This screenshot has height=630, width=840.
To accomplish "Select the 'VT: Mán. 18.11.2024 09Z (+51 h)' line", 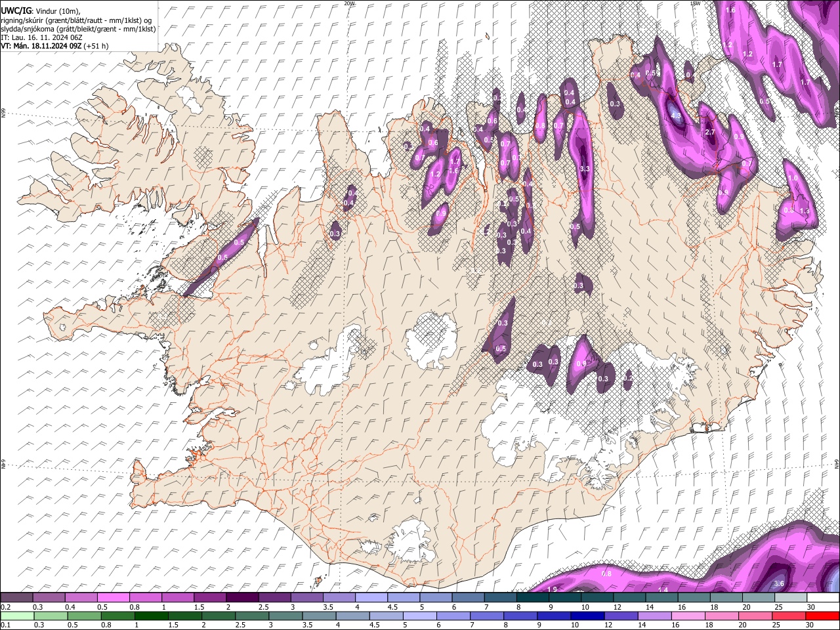I will coord(55,46).
